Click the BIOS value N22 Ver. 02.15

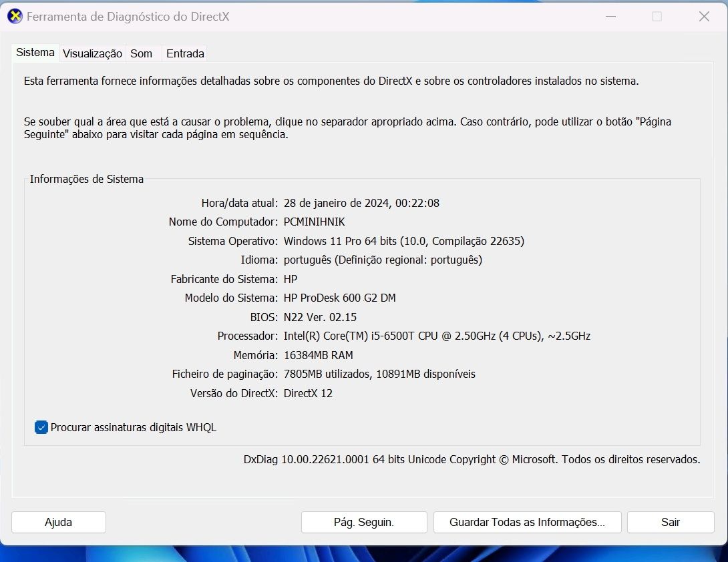pos(321,317)
